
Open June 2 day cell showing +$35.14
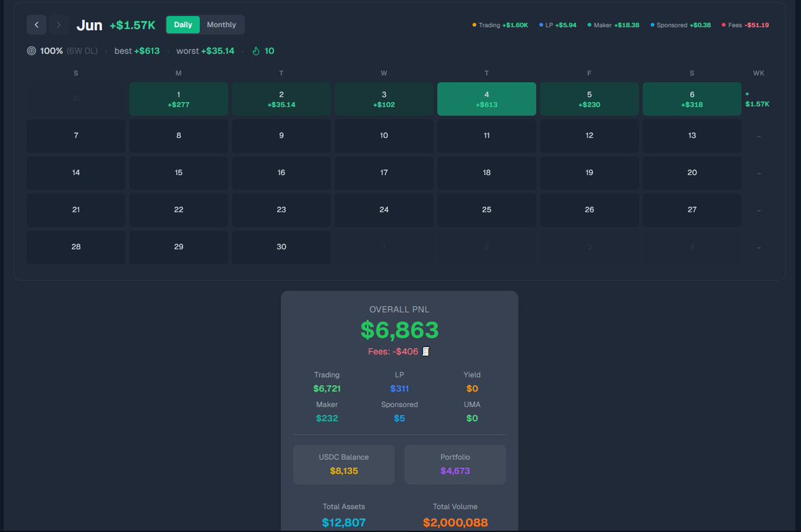click(281, 99)
